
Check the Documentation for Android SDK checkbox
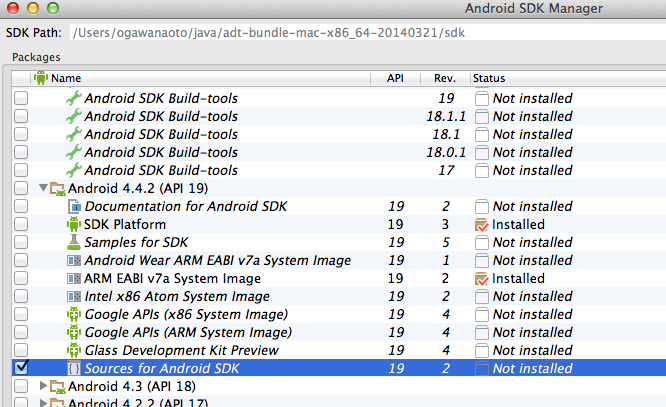pyautogui.click(x=21, y=206)
